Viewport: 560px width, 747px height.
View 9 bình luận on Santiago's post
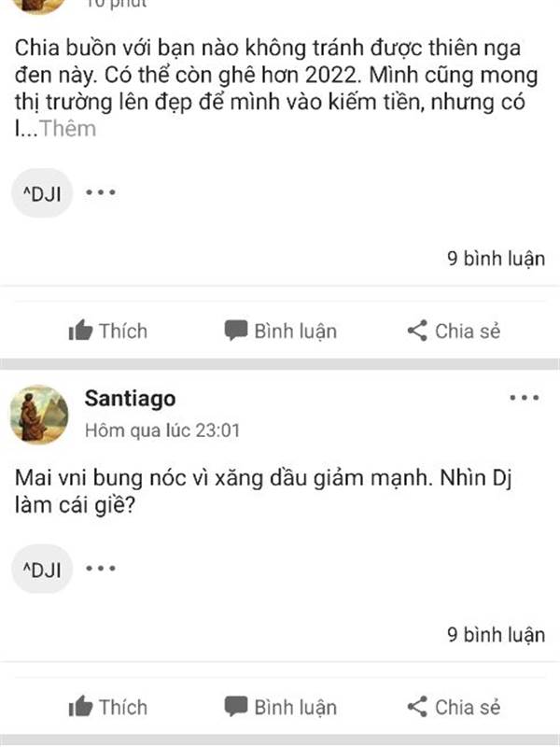pos(496,635)
